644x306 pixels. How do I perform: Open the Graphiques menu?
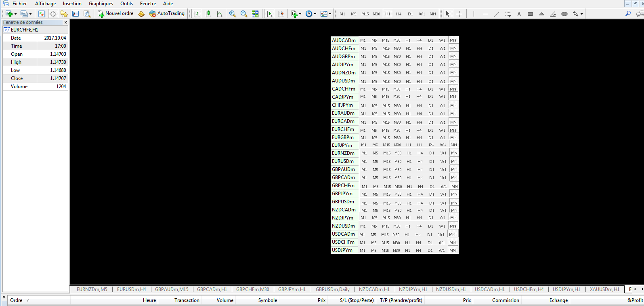[x=101, y=4]
